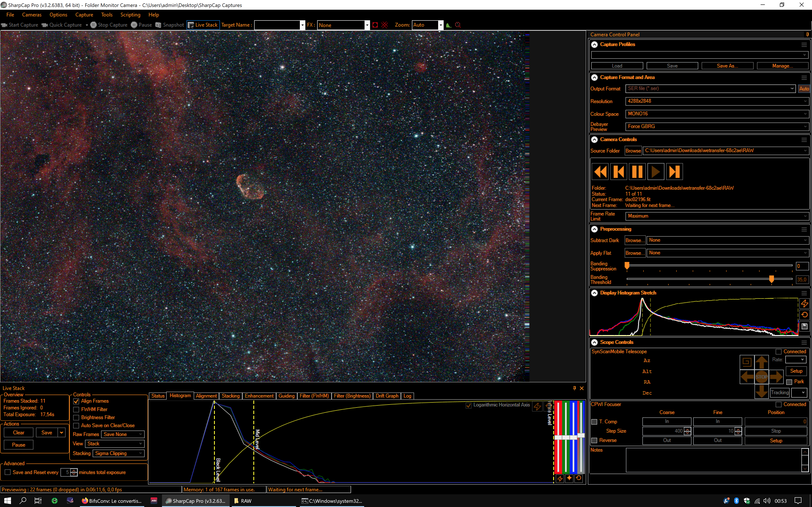Pause folder monitor playback
Viewport: 812px width, 507px height.
tap(637, 172)
